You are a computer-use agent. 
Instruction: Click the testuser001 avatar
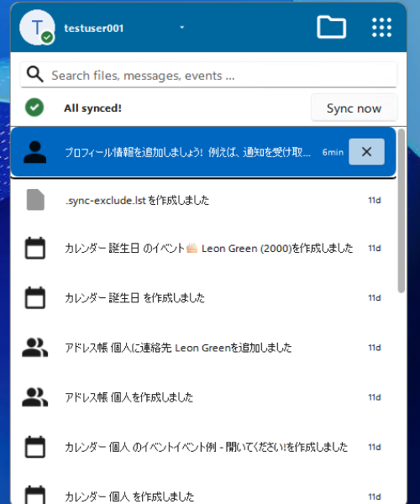pos(37,28)
